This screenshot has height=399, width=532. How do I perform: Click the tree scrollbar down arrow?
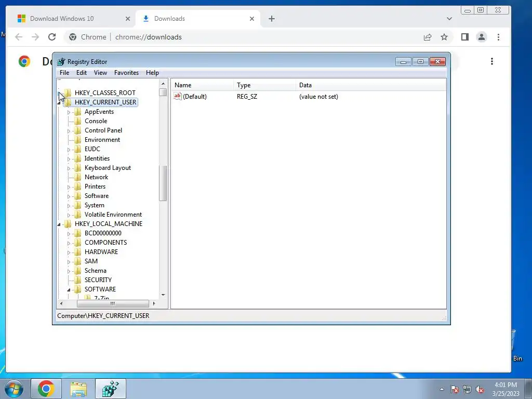[163, 295]
